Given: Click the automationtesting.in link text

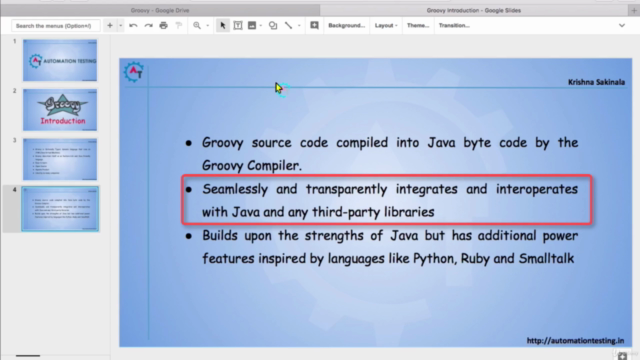Looking at the screenshot, I should 575,340.
